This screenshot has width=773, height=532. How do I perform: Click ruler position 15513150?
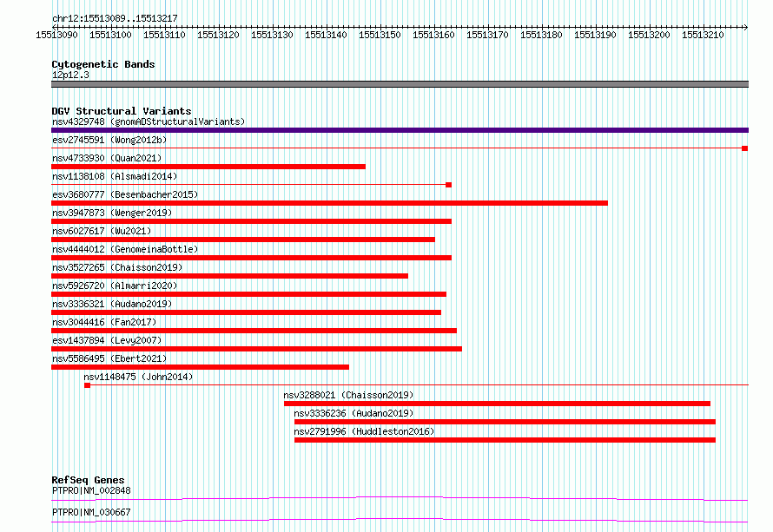click(380, 35)
